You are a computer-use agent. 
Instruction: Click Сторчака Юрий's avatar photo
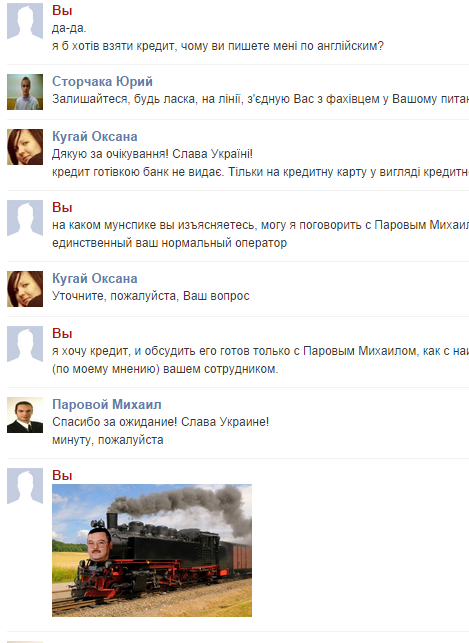point(25,92)
